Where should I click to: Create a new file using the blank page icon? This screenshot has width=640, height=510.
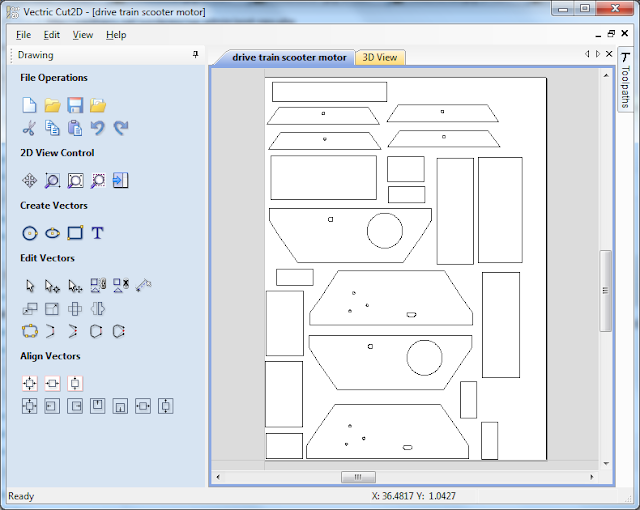(29, 105)
